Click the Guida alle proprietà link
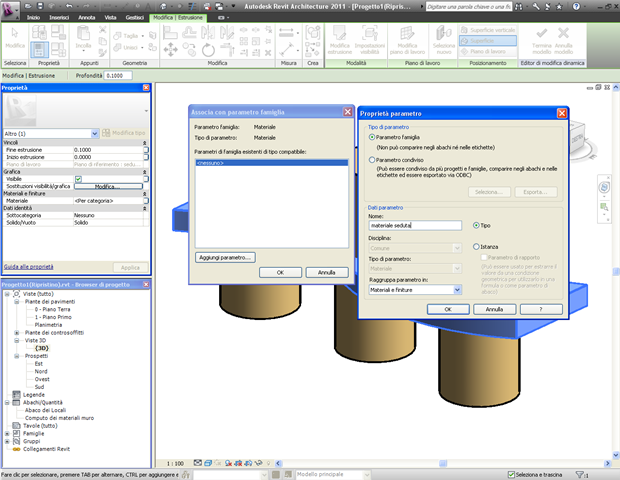The height and width of the screenshot is (480, 620). point(30,268)
